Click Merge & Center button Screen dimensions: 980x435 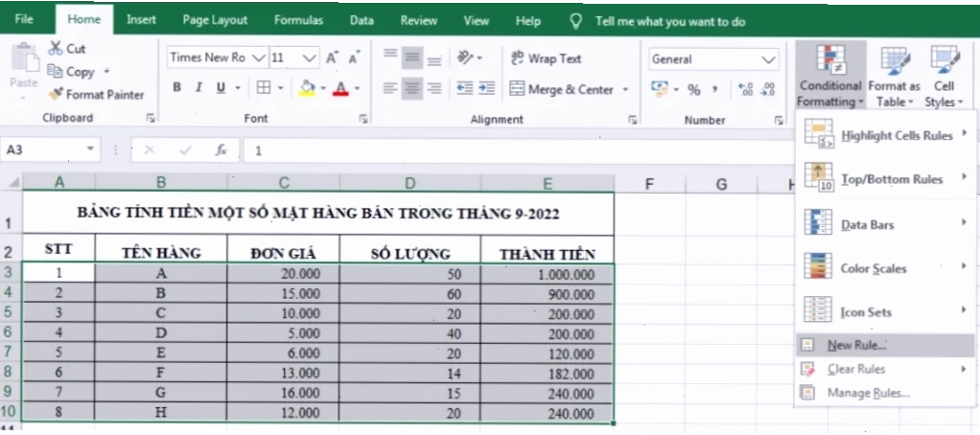point(561,89)
